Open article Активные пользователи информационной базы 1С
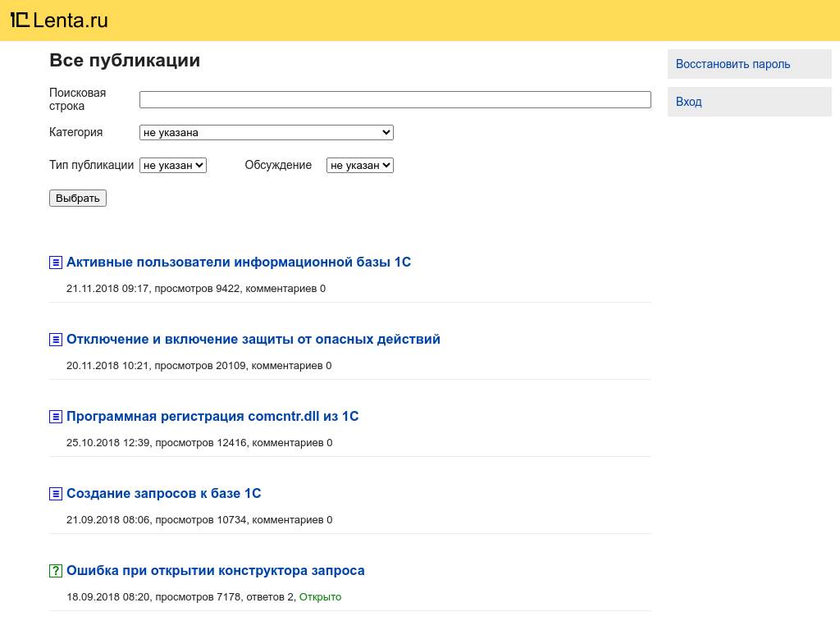Viewport: 840px width, 630px height. 239,262
